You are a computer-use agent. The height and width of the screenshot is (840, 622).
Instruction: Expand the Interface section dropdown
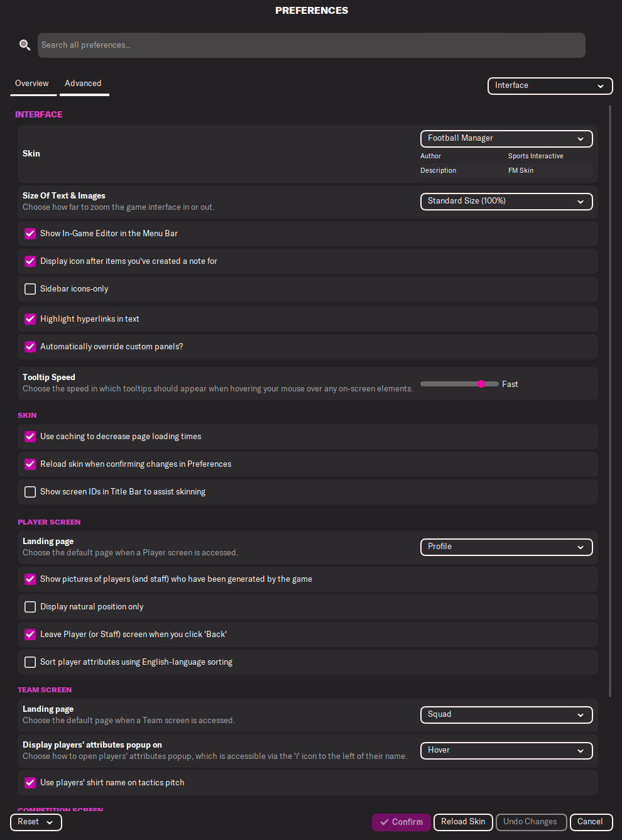point(550,85)
